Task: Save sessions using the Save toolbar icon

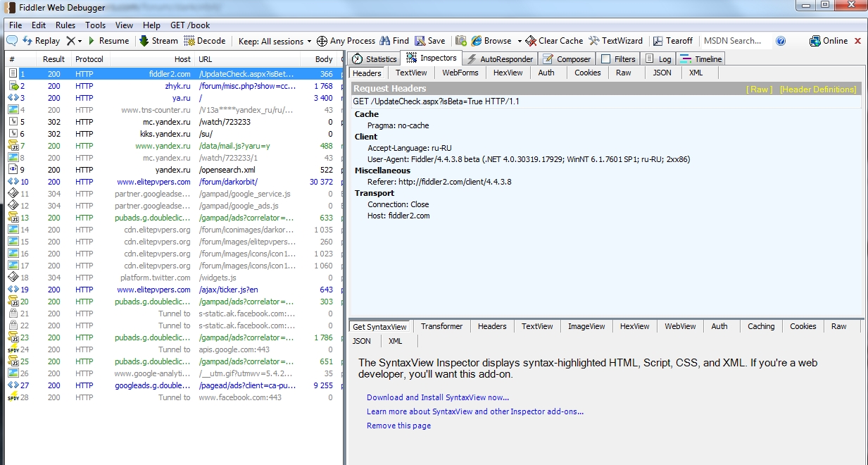Action: tap(429, 41)
